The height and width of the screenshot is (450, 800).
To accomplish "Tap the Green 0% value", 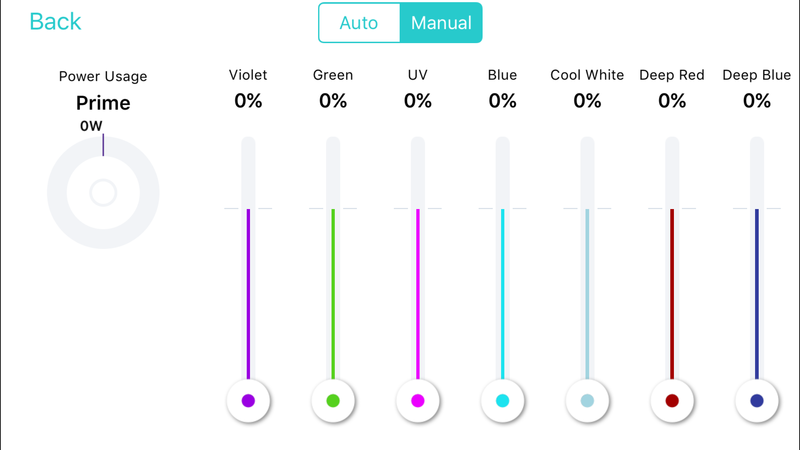I will [333, 101].
